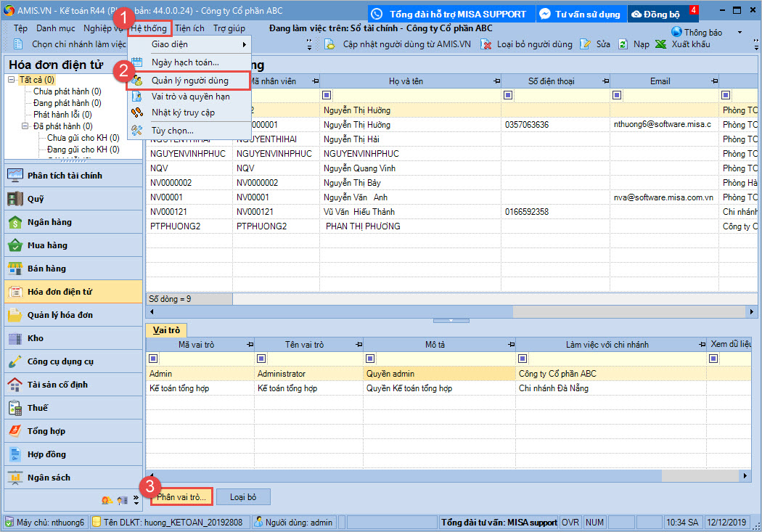Open the Quỹ module in sidebar

pyautogui.click(x=35, y=199)
